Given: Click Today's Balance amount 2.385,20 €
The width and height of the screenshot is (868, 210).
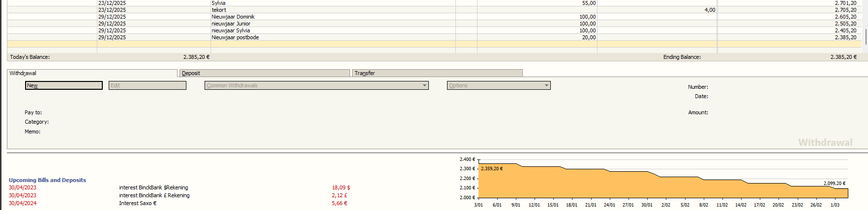Looking at the screenshot, I should click(196, 57).
